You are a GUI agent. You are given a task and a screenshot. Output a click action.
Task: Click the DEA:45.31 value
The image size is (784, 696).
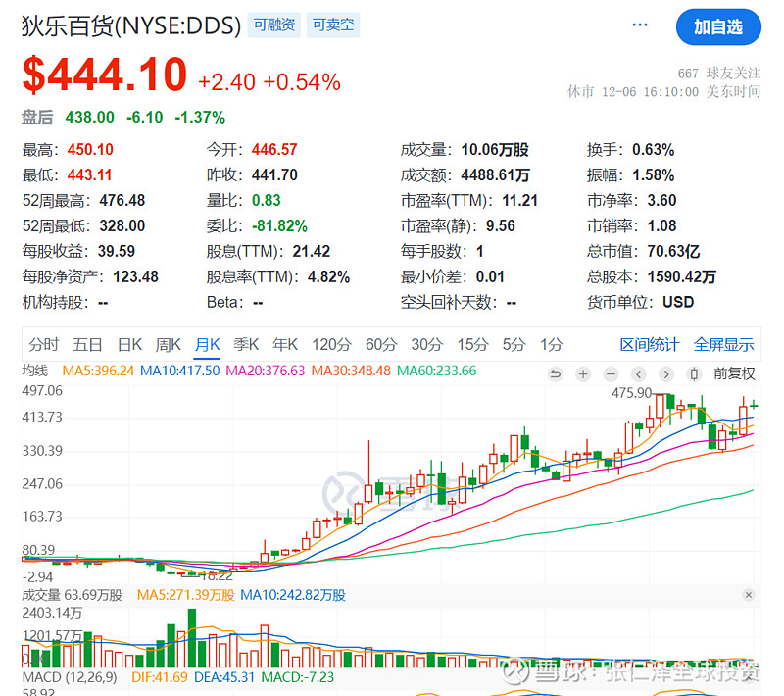point(224,677)
